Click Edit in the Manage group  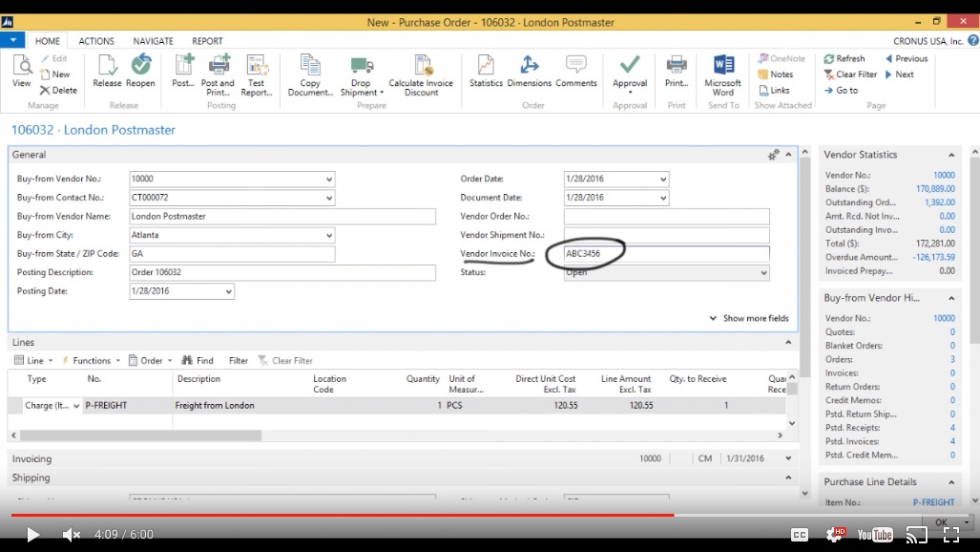tap(54, 58)
